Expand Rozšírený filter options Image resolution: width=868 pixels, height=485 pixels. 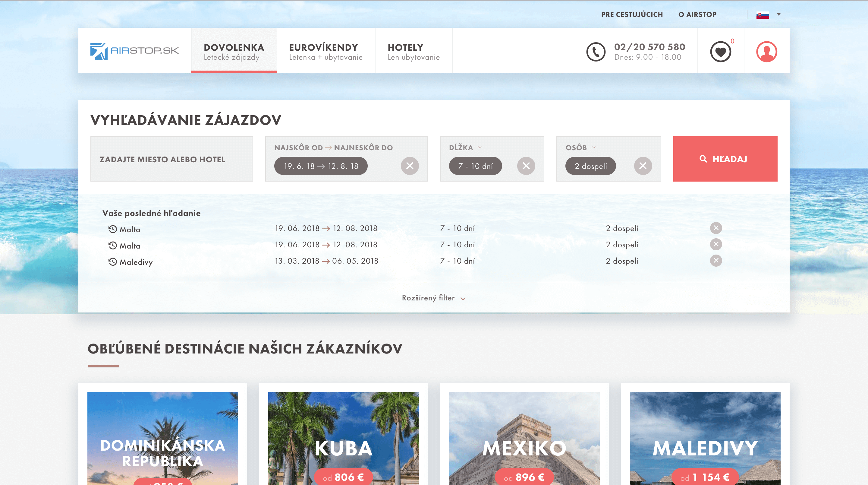(434, 298)
